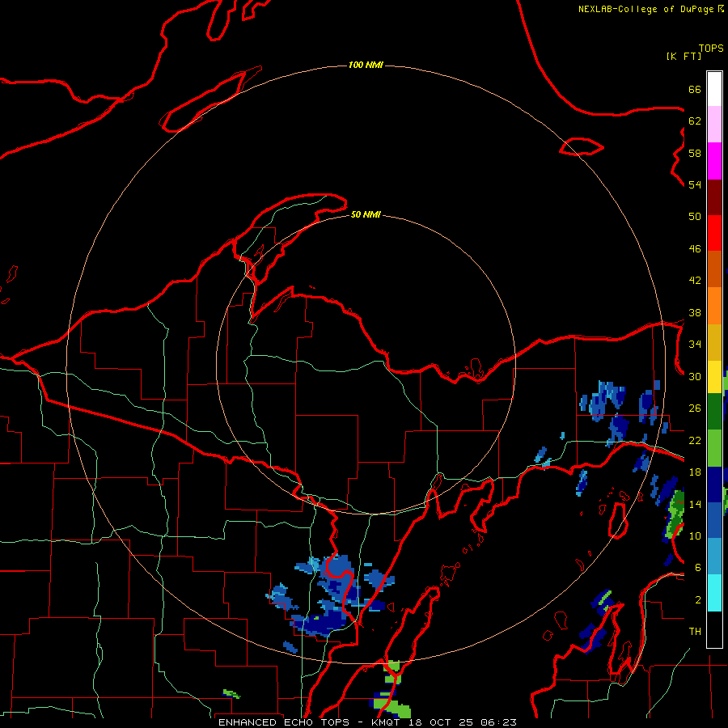This screenshot has width=728, height=728.
Task: Click the [K FT] units label
Action: coord(684,56)
